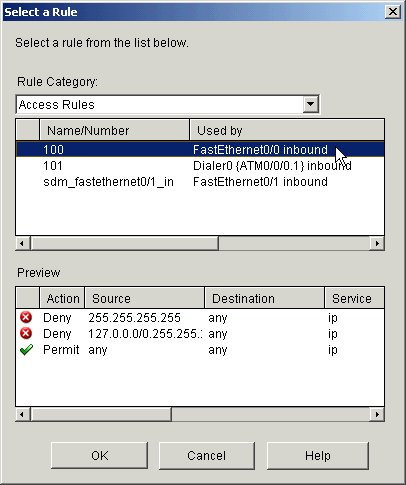
Task: Click rules list scrollbar right arrow
Action: pyautogui.click(x=377, y=243)
